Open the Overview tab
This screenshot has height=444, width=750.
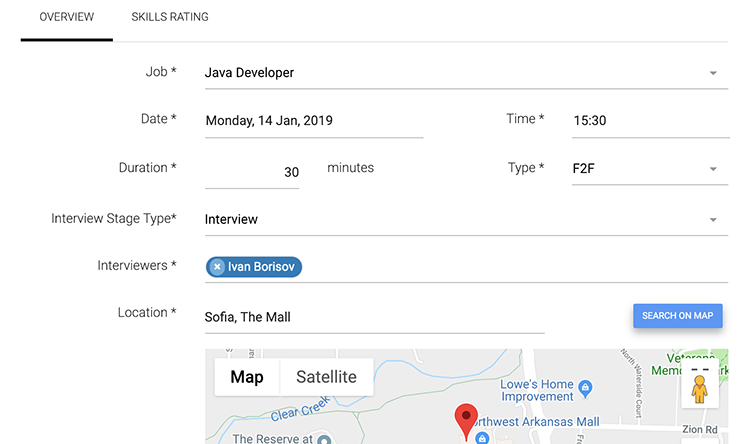click(x=66, y=17)
